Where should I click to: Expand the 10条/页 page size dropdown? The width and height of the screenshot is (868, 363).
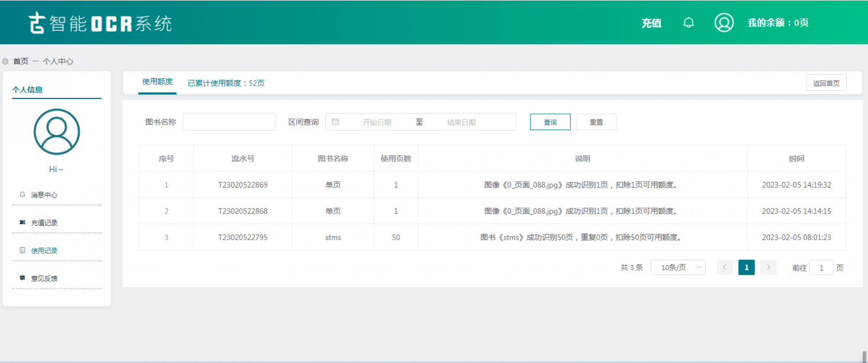pos(678,267)
